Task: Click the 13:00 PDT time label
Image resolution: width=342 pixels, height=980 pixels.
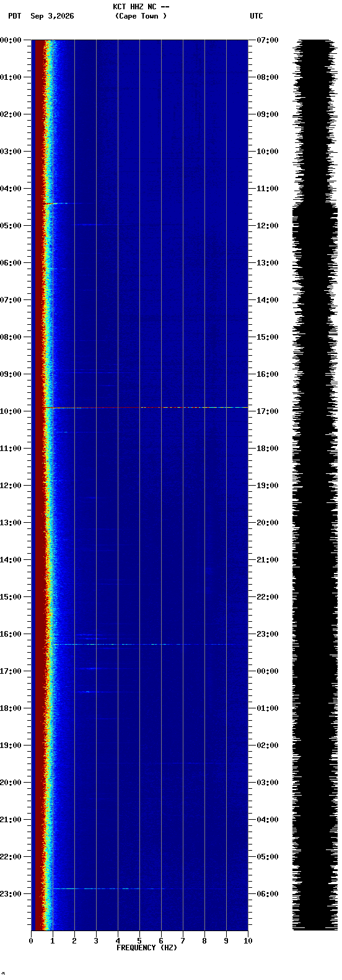Action: (x=11, y=523)
